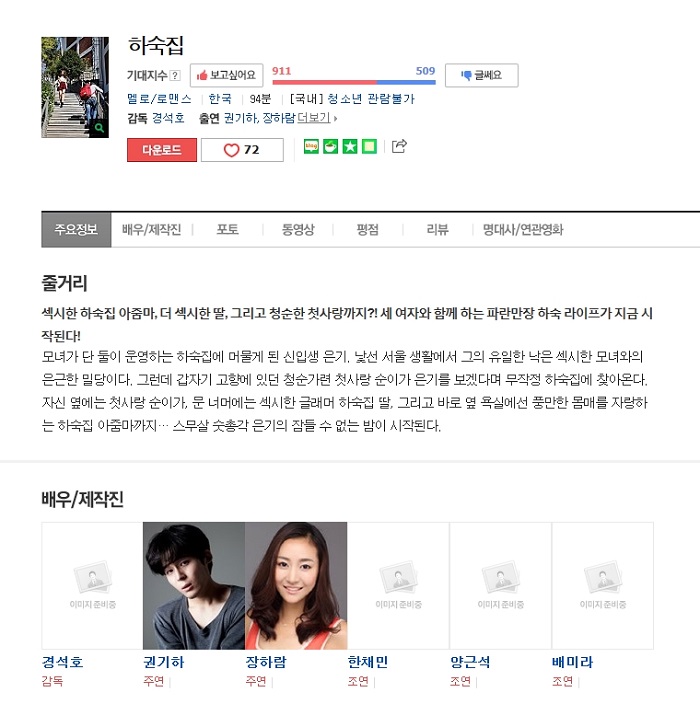Open the export share arrow icon

[399, 146]
